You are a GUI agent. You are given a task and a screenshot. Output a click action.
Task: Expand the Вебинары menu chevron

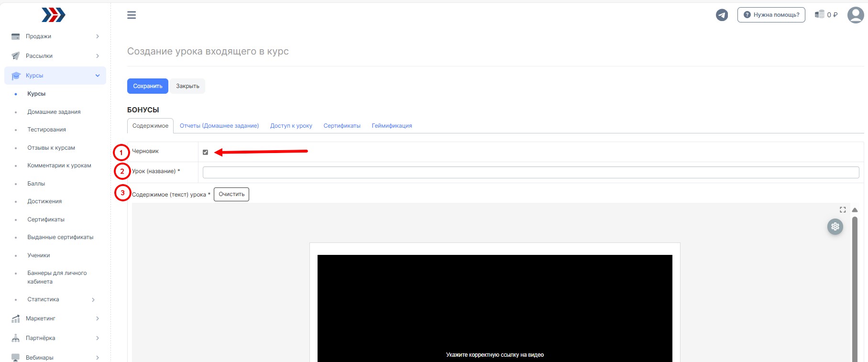98,358
